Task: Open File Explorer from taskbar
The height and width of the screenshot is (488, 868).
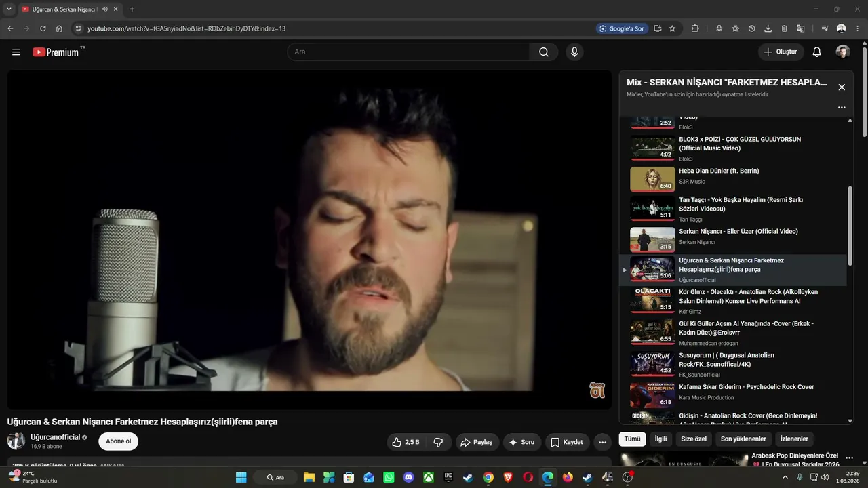Action: (309, 477)
